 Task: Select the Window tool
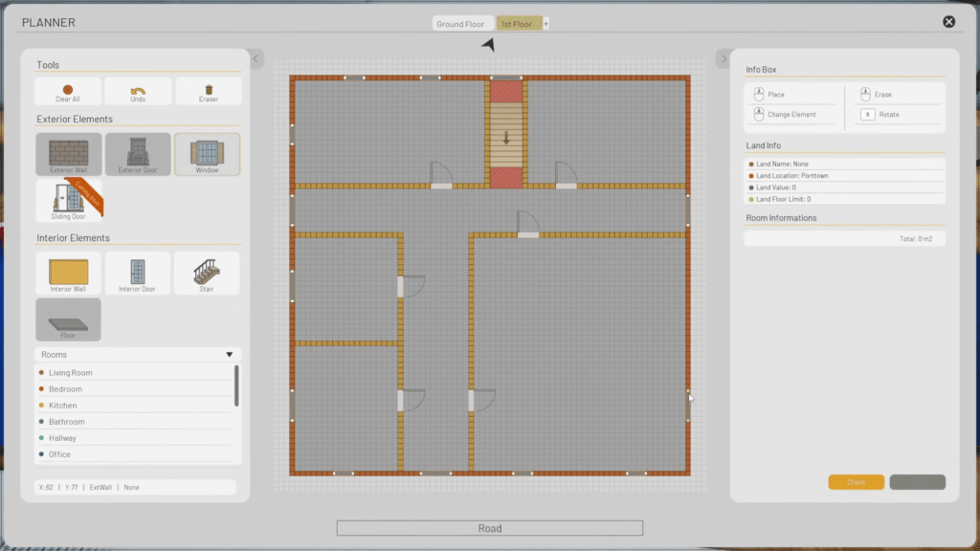207,153
